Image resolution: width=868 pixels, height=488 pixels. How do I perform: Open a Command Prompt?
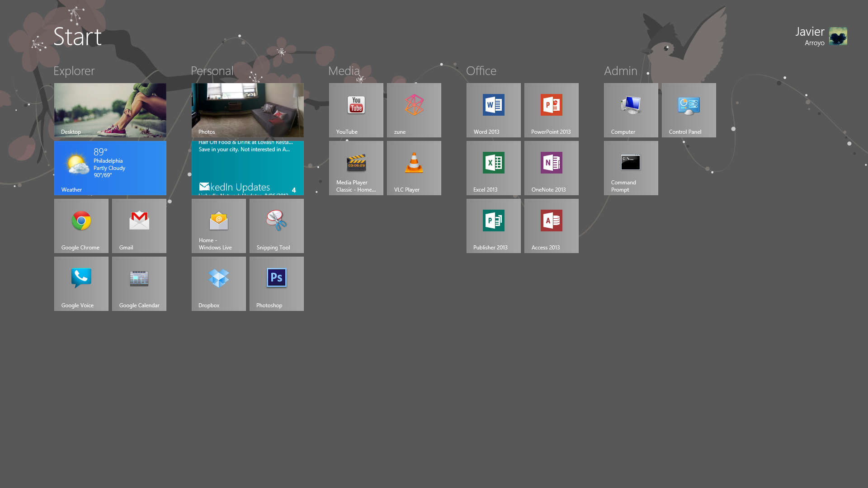[x=631, y=168]
